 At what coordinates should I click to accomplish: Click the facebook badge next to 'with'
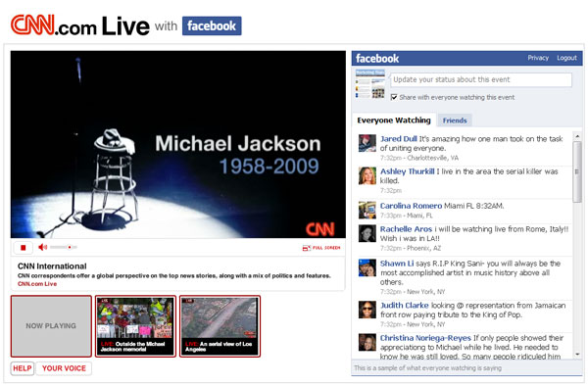click(x=212, y=25)
